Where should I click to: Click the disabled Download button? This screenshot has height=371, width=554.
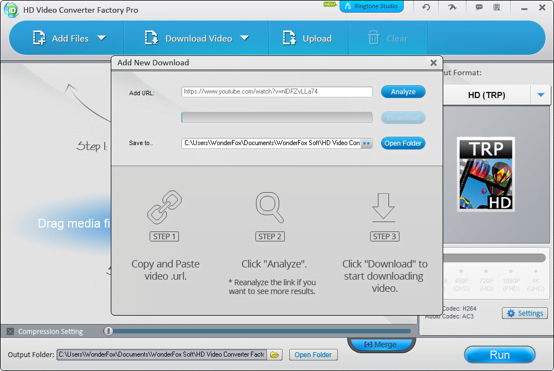point(403,118)
